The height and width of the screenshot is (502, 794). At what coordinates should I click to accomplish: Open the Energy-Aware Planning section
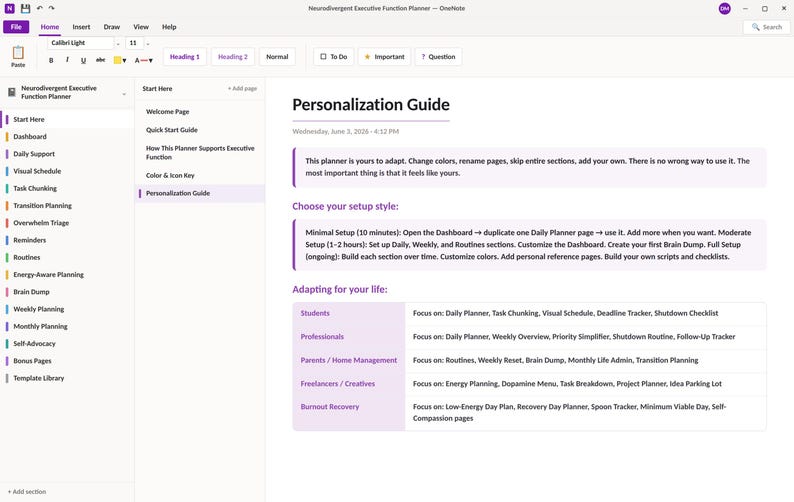pyautogui.click(x=67, y=275)
